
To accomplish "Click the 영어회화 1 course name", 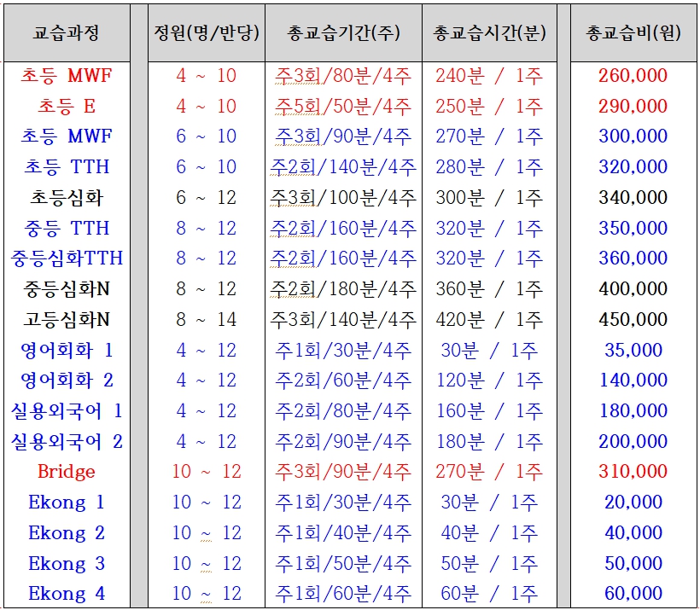I will (67, 350).
